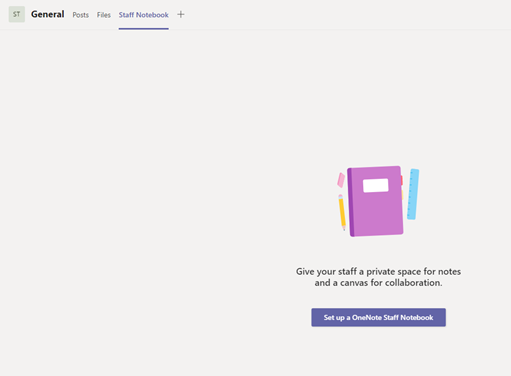Click the dark purple notebook spine
The width and height of the screenshot is (511, 376).
pos(350,203)
